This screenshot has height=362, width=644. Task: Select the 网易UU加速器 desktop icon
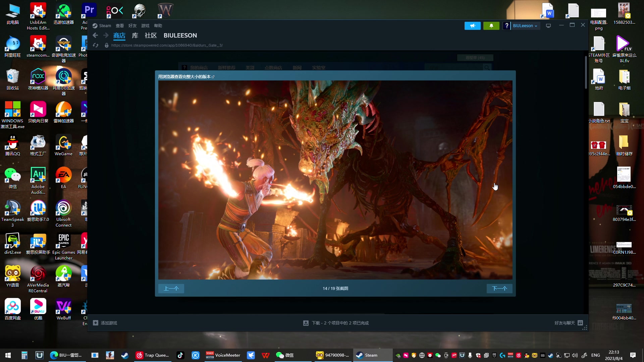point(64,82)
